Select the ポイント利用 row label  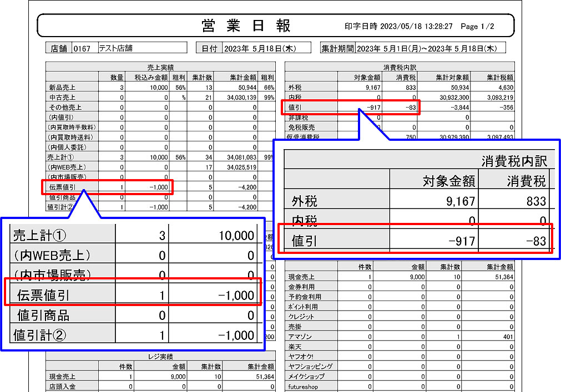303,307
